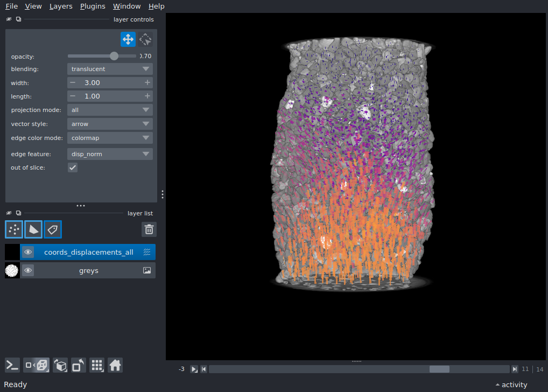Add a new labels layer
Image resolution: width=548 pixels, height=392 pixels.
click(53, 229)
